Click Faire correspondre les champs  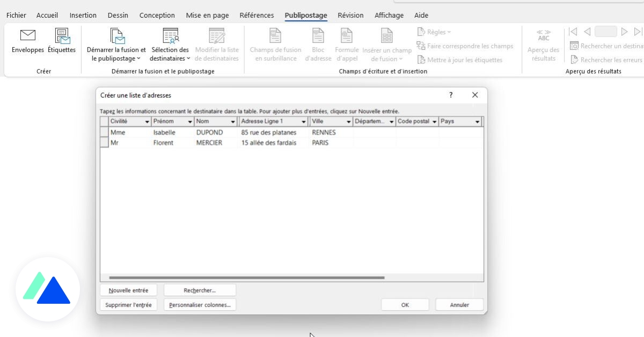[466, 46]
